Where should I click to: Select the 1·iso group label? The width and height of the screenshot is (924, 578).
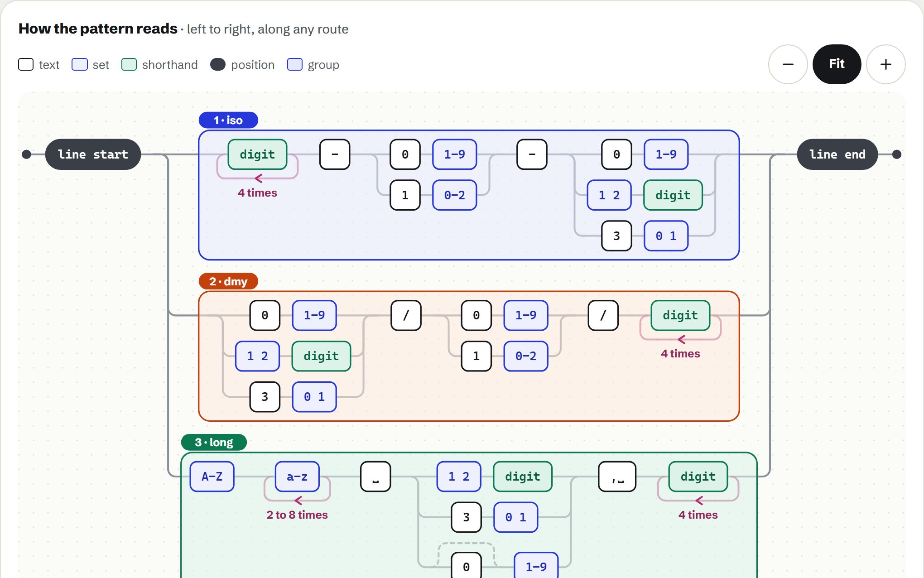click(228, 120)
